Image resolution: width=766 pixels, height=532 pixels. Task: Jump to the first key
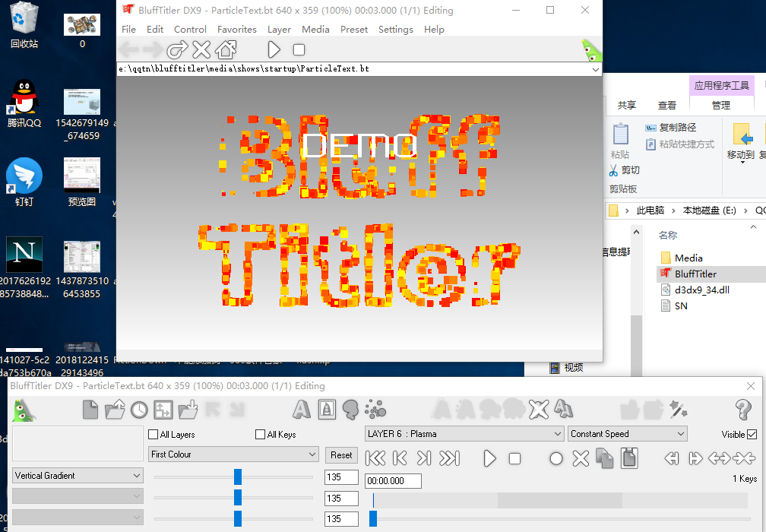click(x=375, y=458)
